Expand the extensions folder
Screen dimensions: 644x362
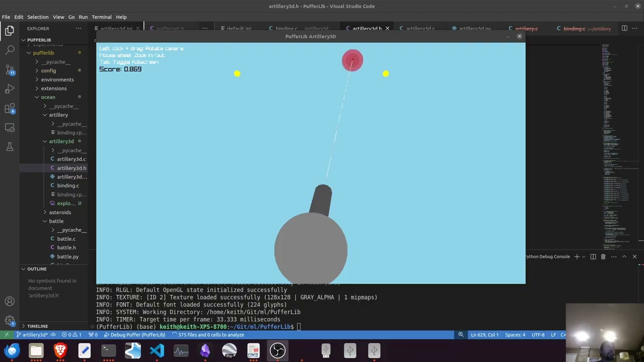point(54,88)
